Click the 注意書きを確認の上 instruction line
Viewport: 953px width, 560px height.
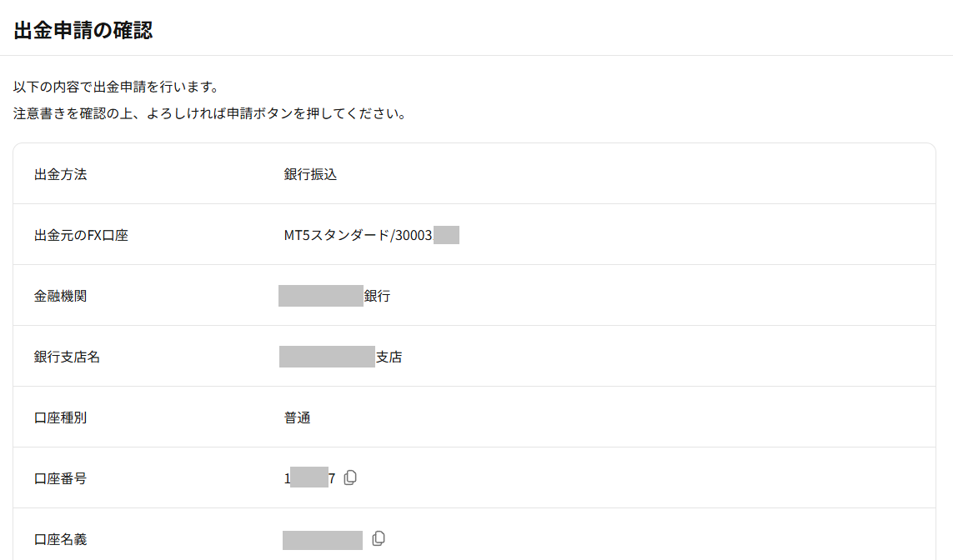(x=209, y=113)
